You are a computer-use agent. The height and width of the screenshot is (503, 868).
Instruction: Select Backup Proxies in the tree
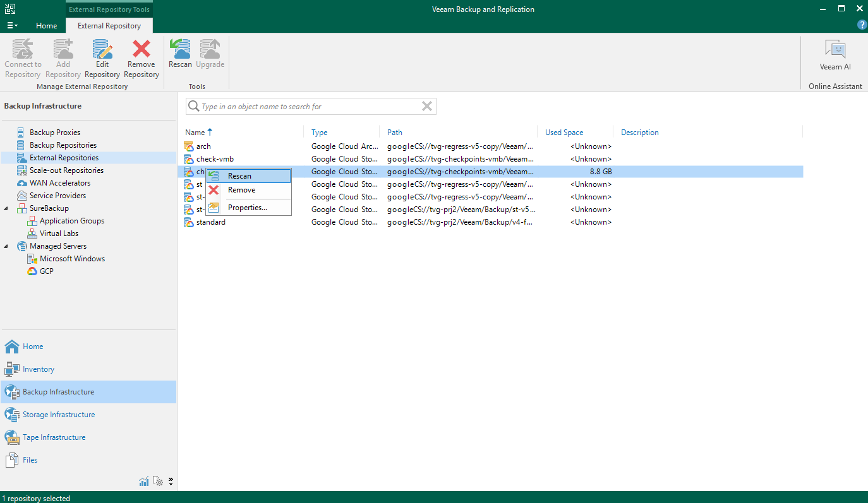[55, 133]
